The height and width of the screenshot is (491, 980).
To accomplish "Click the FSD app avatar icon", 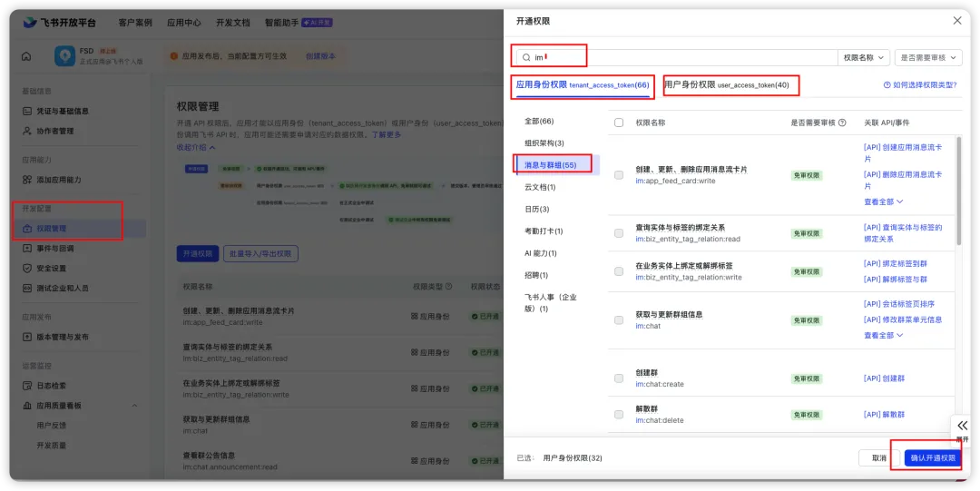I will [x=64, y=56].
